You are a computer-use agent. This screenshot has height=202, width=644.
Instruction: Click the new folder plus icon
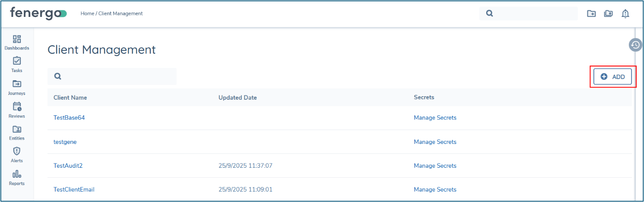point(591,14)
